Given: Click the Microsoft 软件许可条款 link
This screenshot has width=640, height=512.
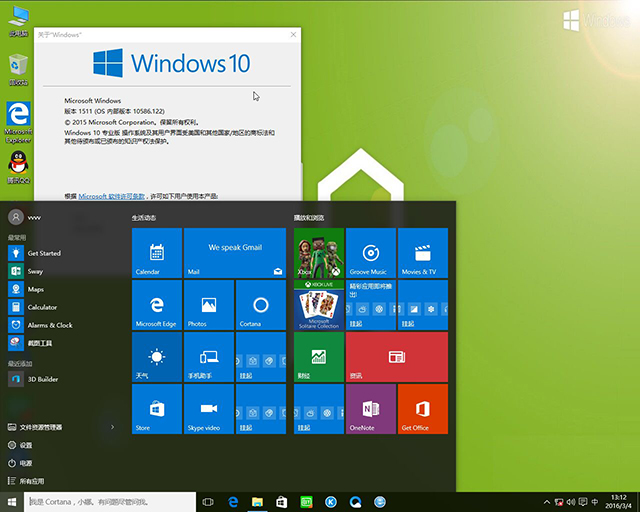Looking at the screenshot, I should [x=112, y=196].
